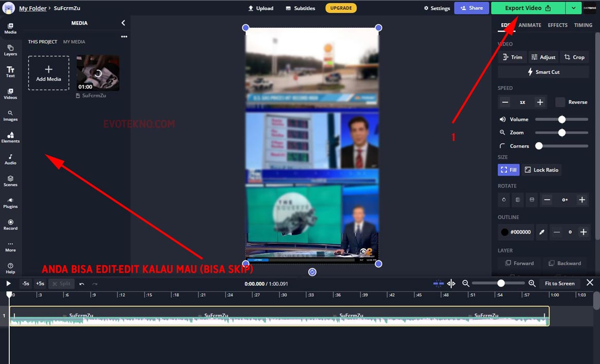Image resolution: width=600 pixels, height=364 pixels.
Task: Open the Elements panel
Action: coord(10,137)
